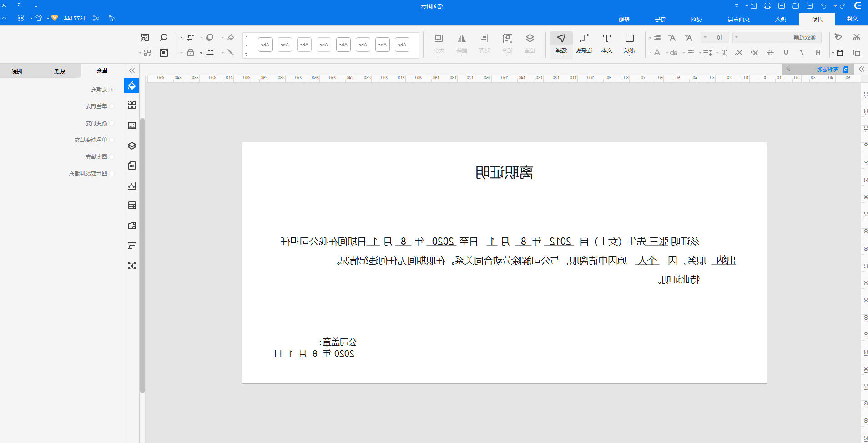Screen dimensions: 868x443
Task: Open the line arrow style dropdown
Action: tap(207, 53)
